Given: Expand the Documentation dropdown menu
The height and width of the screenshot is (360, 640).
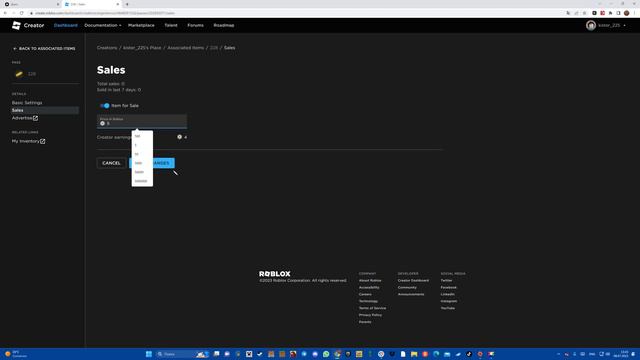Looking at the screenshot, I should click(x=102, y=25).
